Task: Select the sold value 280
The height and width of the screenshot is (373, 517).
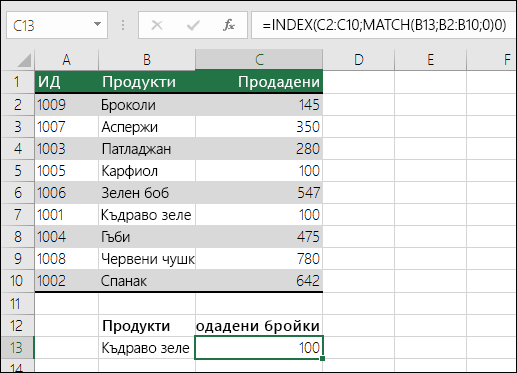Action: click(259, 149)
